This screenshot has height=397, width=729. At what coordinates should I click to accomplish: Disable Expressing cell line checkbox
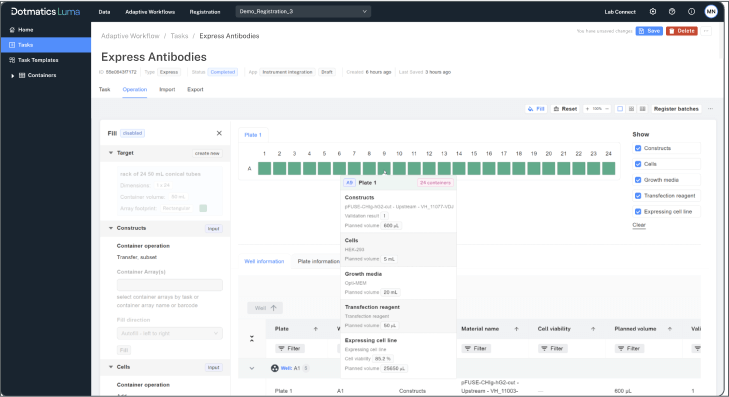click(x=638, y=212)
